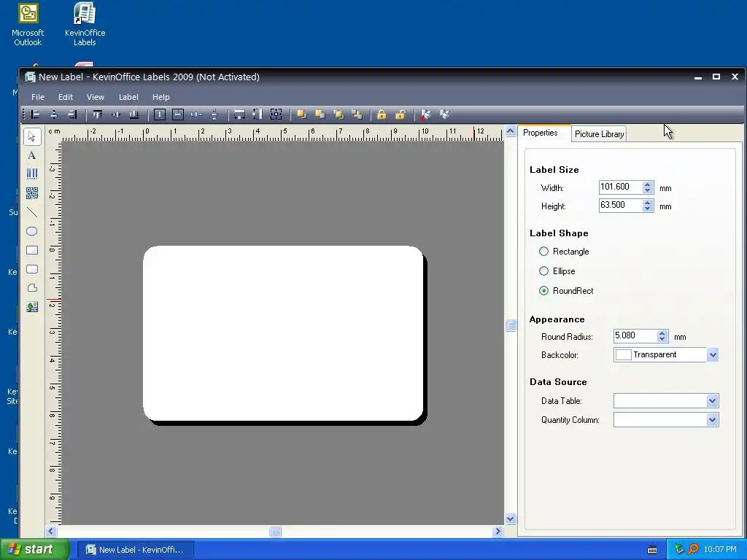The height and width of the screenshot is (560, 747).
Task: Select the pointer selection tool
Action: 32,136
